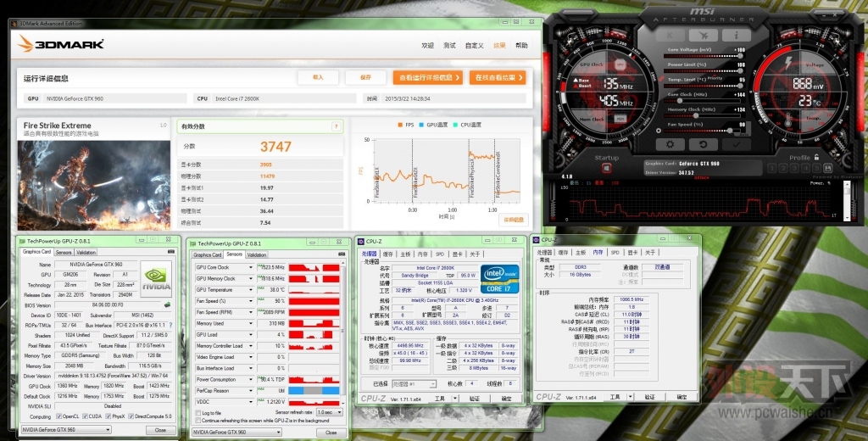Toggle the PhysX checkbox

pos(108,416)
